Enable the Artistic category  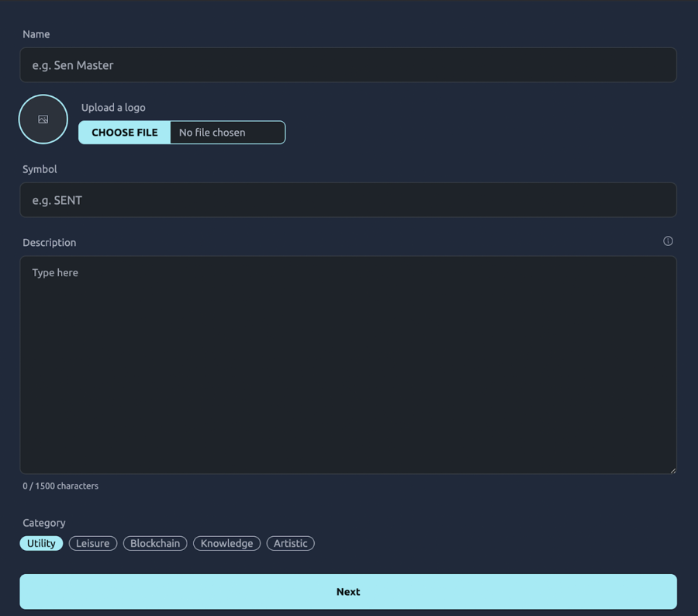click(x=290, y=543)
